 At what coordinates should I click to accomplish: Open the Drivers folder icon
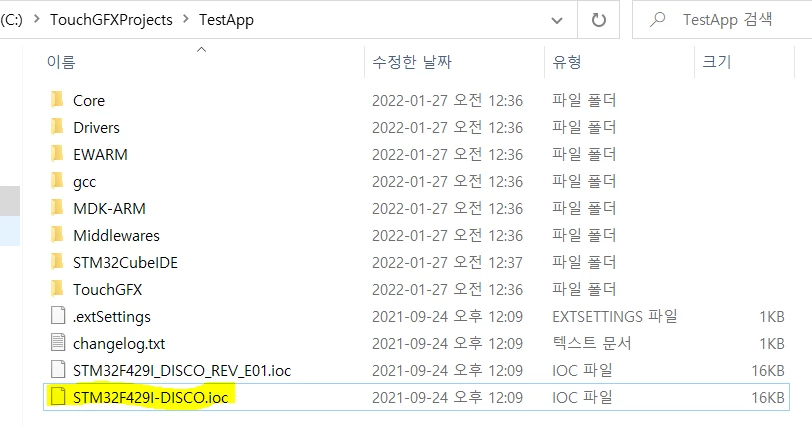tap(57, 126)
